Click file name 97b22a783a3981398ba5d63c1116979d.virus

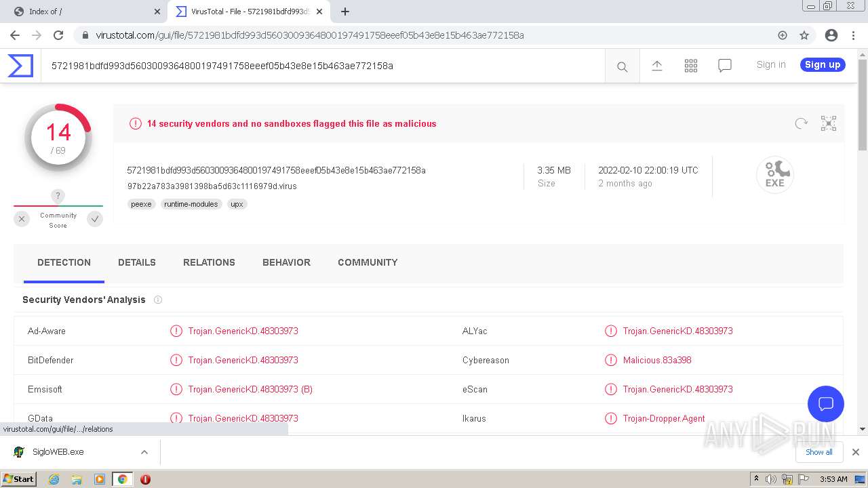coord(212,186)
